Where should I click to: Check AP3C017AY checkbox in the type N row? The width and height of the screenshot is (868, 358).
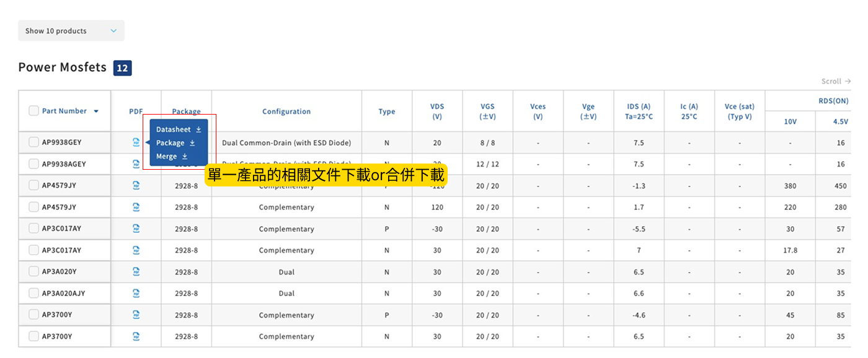[33, 250]
